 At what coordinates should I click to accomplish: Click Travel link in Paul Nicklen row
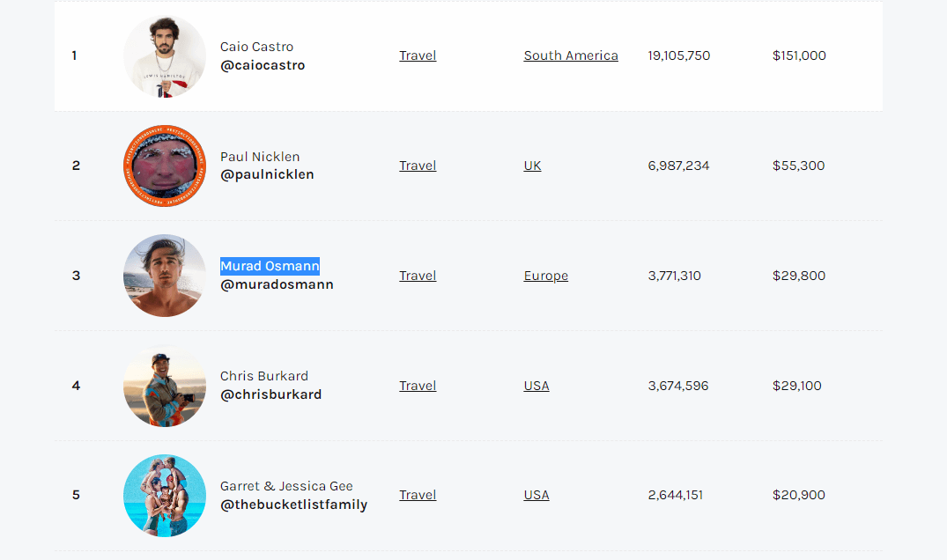tap(418, 166)
